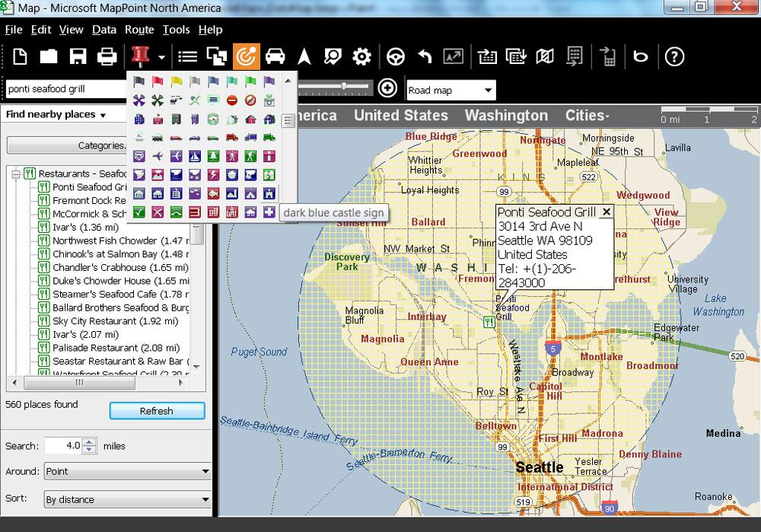Click the zoom slider handle
Screen dimensions: 761x532
345,86
